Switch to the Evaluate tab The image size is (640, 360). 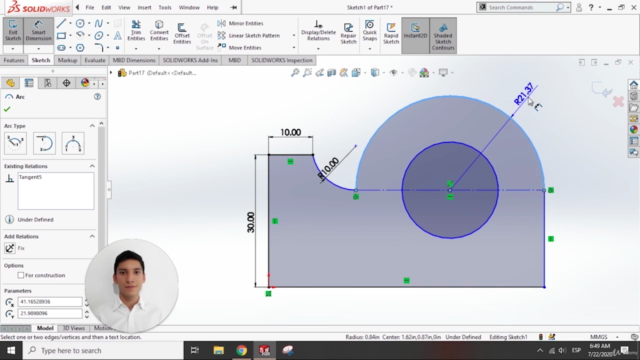click(x=95, y=60)
